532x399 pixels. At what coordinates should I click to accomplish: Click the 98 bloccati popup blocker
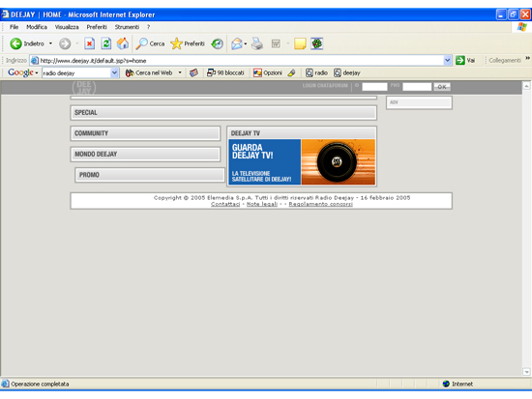(x=225, y=72)
